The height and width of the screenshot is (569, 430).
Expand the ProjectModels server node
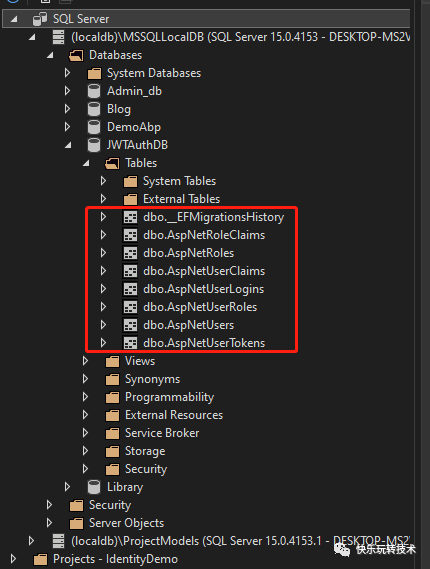pos(31,541)
